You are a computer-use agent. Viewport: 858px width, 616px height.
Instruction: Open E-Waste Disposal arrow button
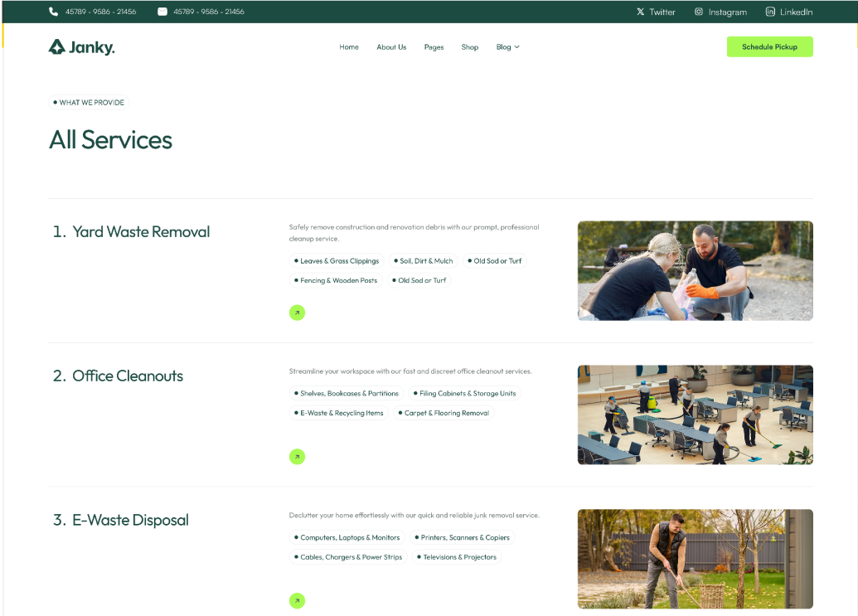[297, 601]
